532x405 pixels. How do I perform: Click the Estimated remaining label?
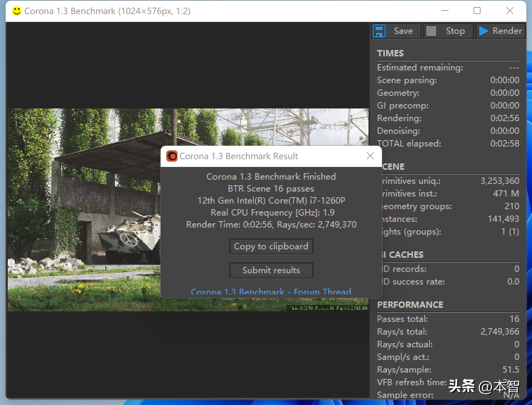420,68
